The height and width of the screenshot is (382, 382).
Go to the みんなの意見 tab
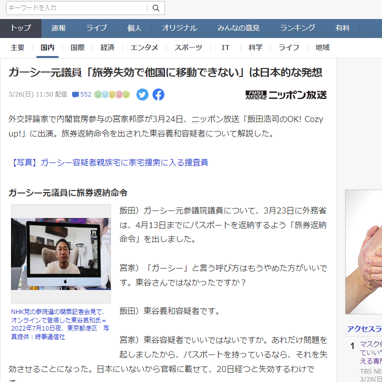[x=239, y=28]
